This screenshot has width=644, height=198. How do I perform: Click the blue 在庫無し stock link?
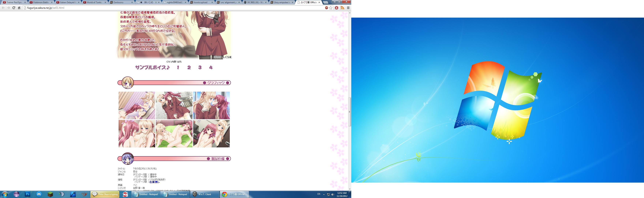pyautogui.click(x=154, y=182)
